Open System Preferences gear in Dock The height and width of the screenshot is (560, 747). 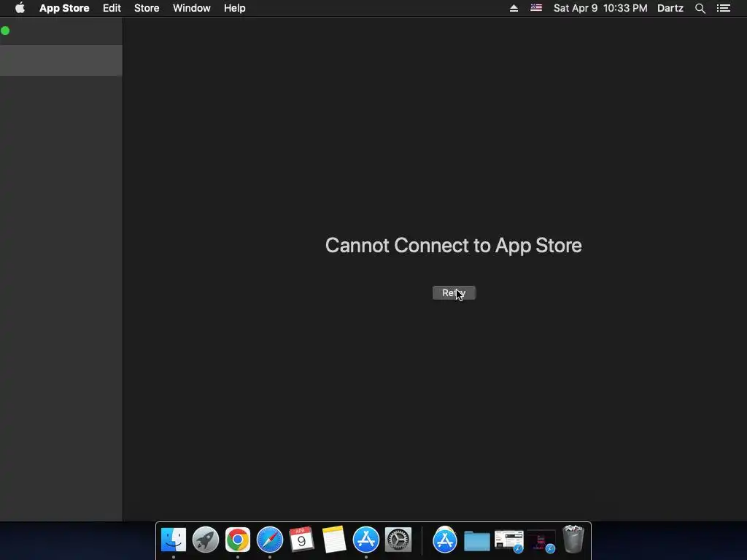[x=398, y=540]
